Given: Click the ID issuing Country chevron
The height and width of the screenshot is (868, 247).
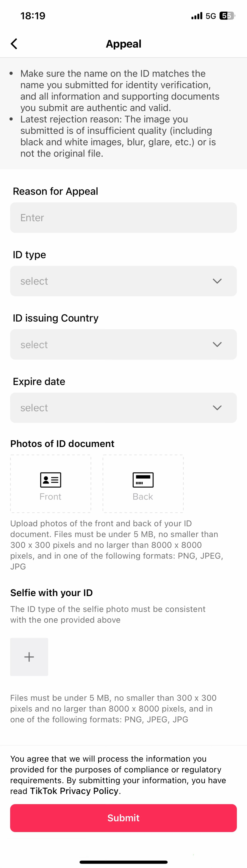Looking at the screenshot, I should (x=217, y=344).
